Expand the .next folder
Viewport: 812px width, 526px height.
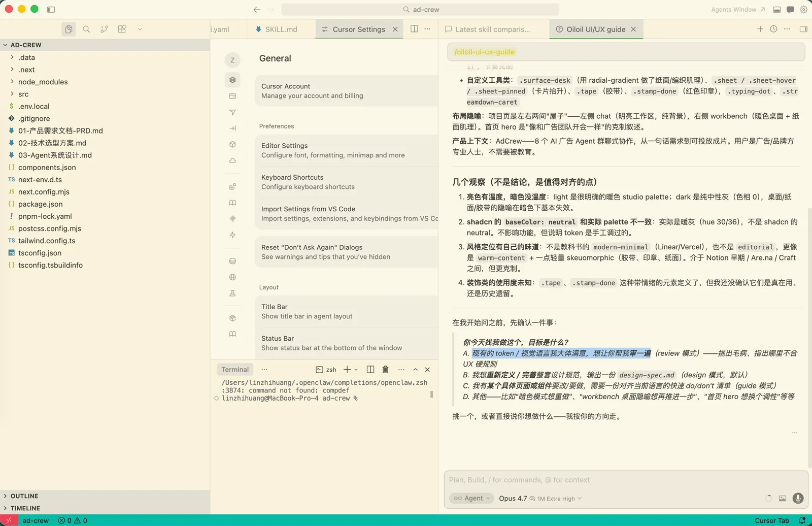pos(105,70)
